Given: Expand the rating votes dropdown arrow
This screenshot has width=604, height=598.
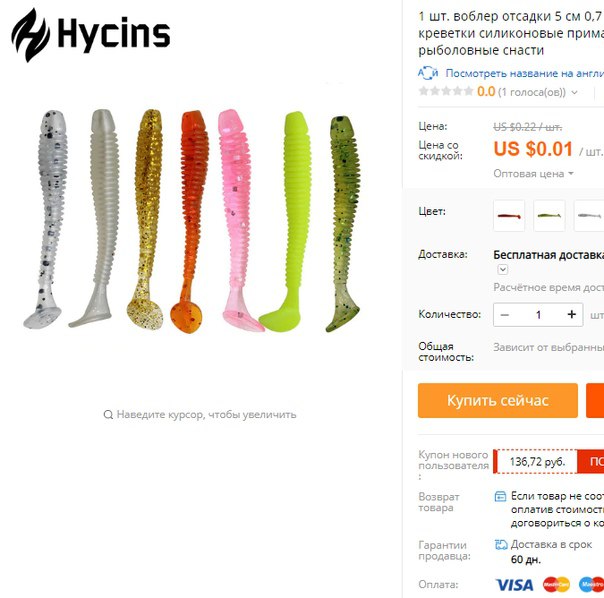Looking at the screenshot, I should pyautogui.click(x=574, y=92).
